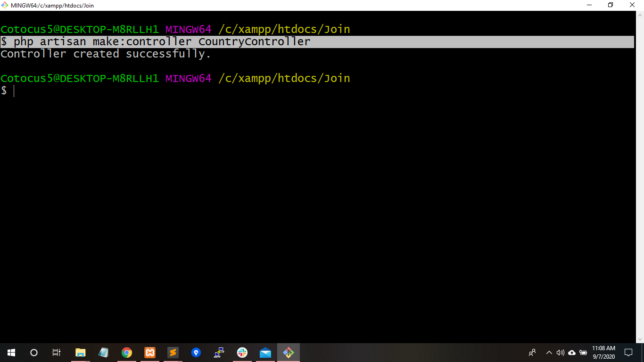This screenshot has height=362, width=644.
Task: Open the Notepad-style taskbar app
Action: pyautogui.click(x=103, y=353)
